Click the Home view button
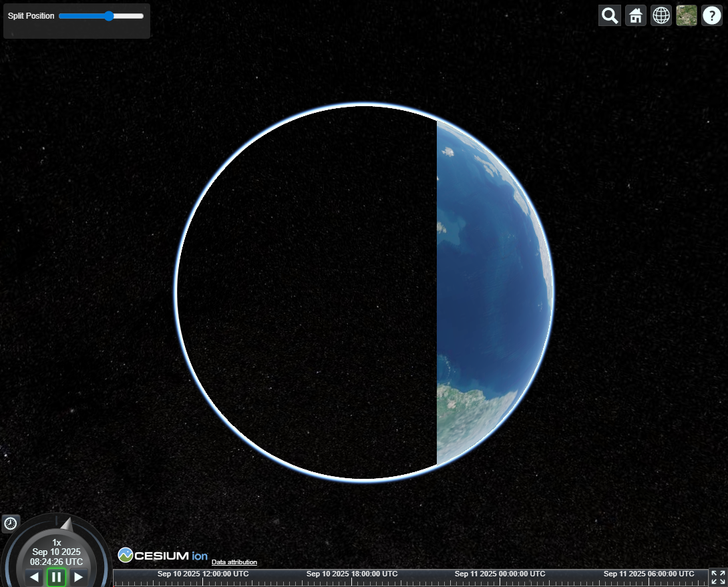The image size is (728, 587). tap(636, 16)
